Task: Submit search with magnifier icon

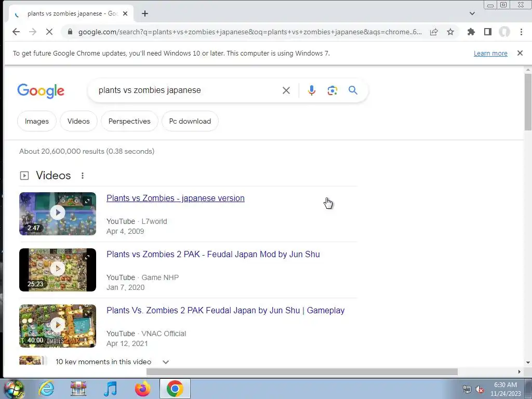Action: click(x=353, y=90)
